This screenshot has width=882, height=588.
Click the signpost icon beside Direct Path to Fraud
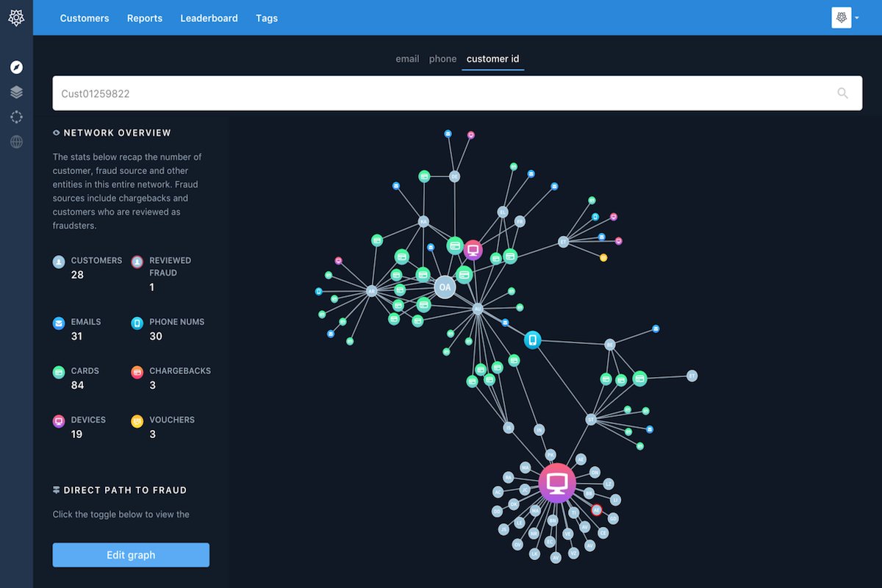[57, 490]
